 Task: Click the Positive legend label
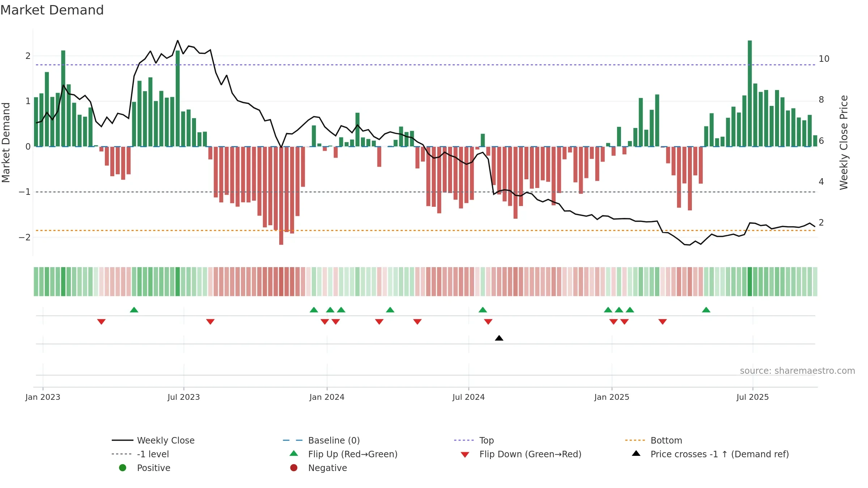[154, 468]
